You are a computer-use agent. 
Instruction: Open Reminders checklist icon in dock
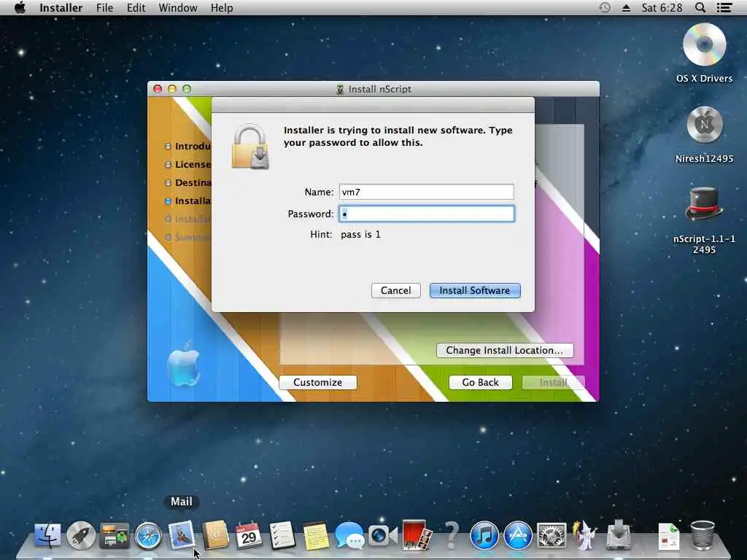coord(282,535)
